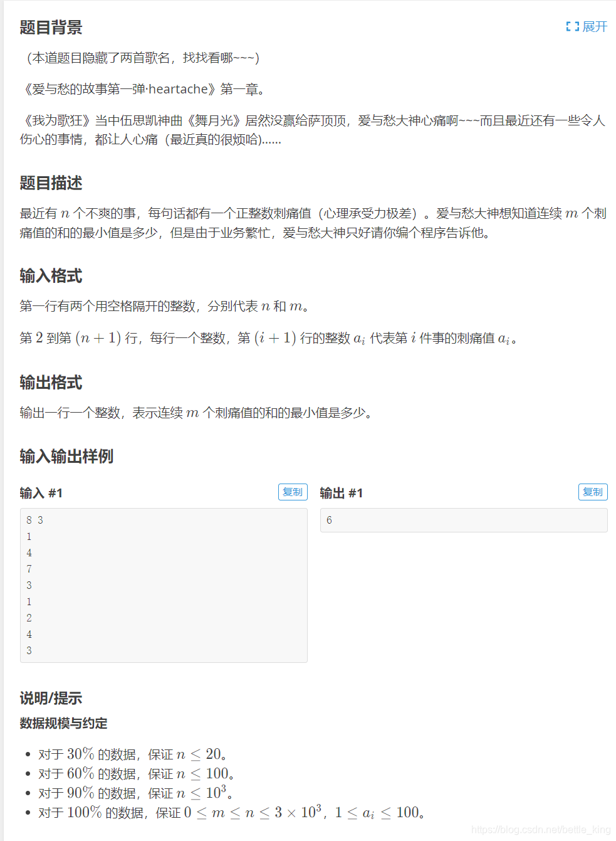
Task: Click the bullet 对于 90% 的数据
Action: click(135, 793)
